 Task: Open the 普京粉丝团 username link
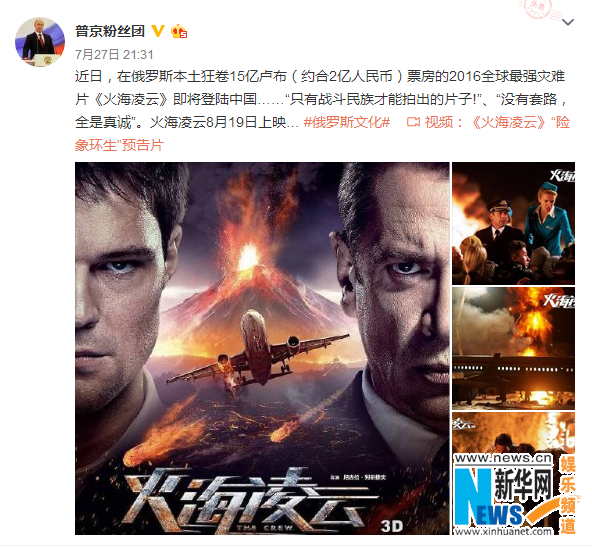110,31
